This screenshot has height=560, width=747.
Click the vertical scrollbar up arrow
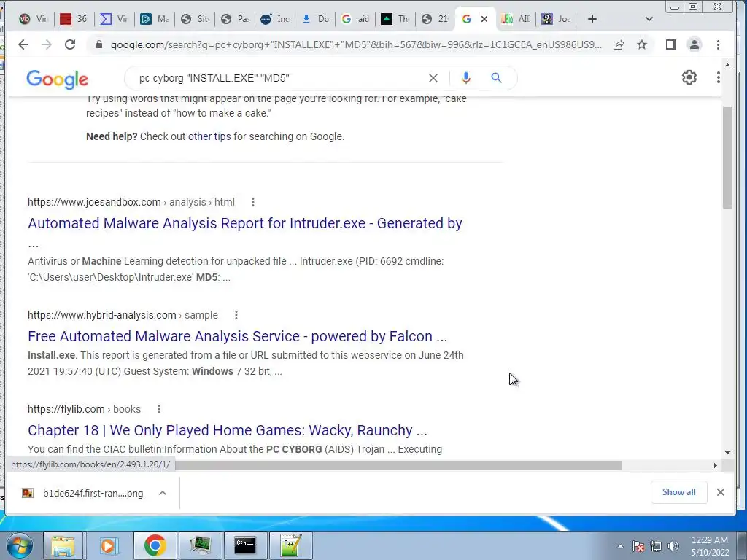point(727,65)
